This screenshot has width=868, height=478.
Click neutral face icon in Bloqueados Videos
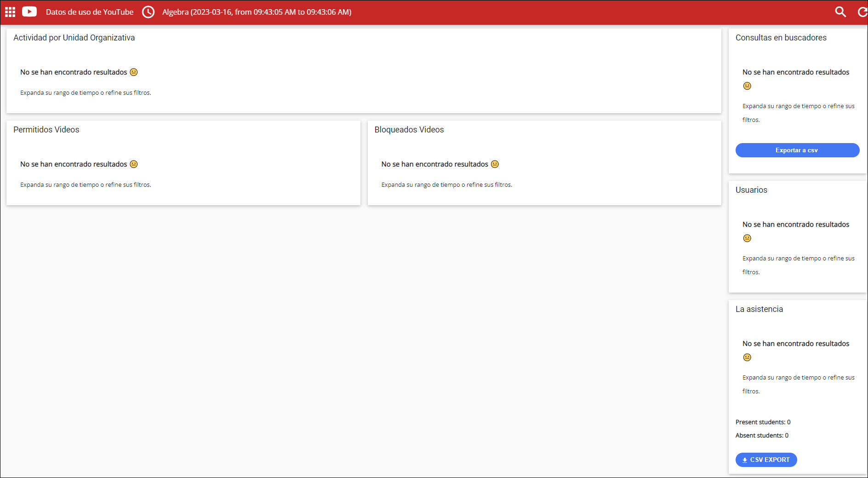tap(495, 164)
